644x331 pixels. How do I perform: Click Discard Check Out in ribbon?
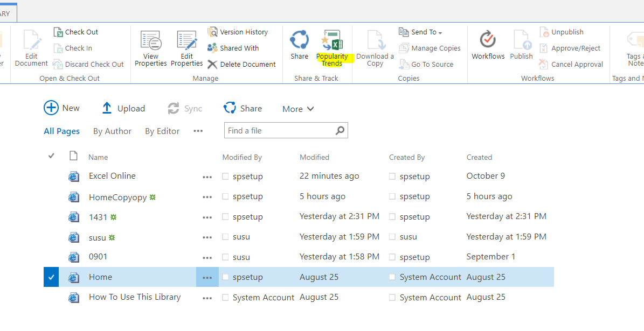pos(88,65)
